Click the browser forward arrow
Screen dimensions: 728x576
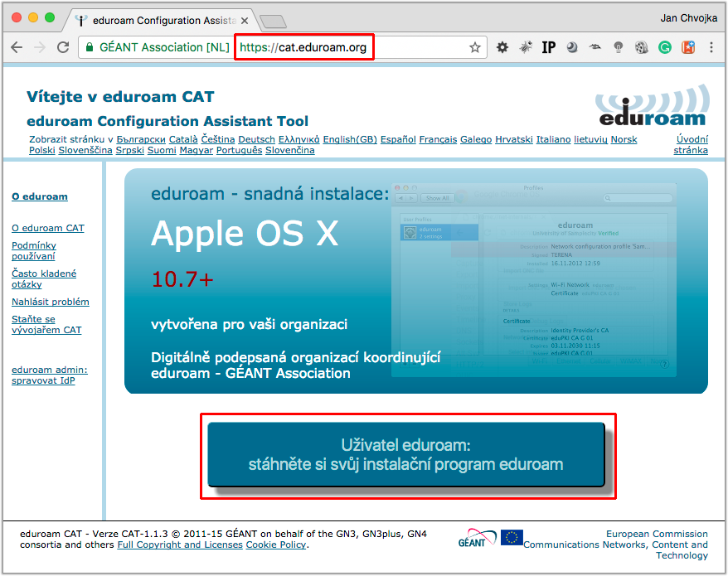tap(40, 47)
